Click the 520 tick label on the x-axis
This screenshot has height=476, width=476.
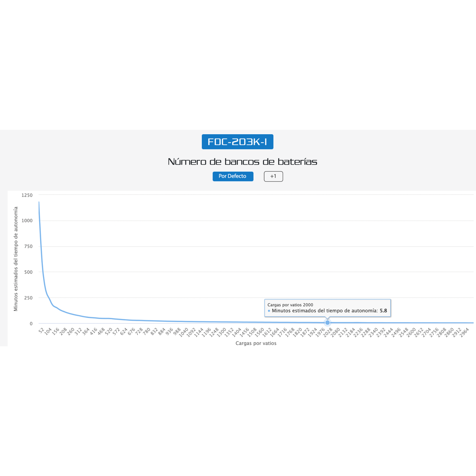point(109,332)
